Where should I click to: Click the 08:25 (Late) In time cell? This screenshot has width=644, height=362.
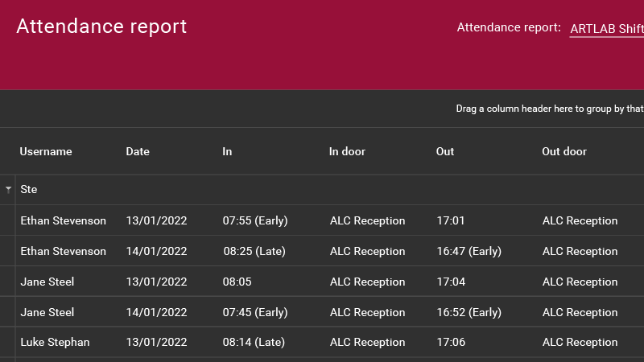tap(254, 251)
